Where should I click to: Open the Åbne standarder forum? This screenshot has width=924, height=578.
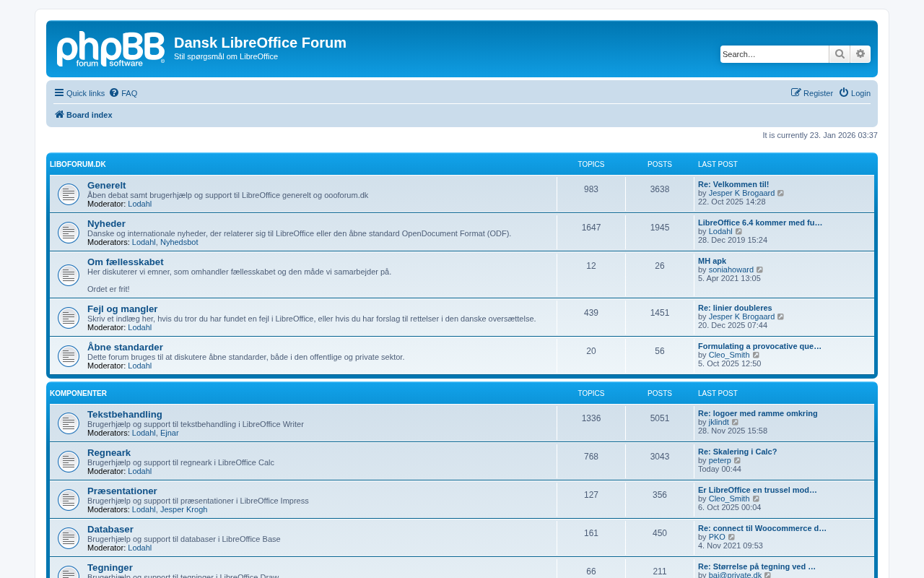(x=125, y=347)
